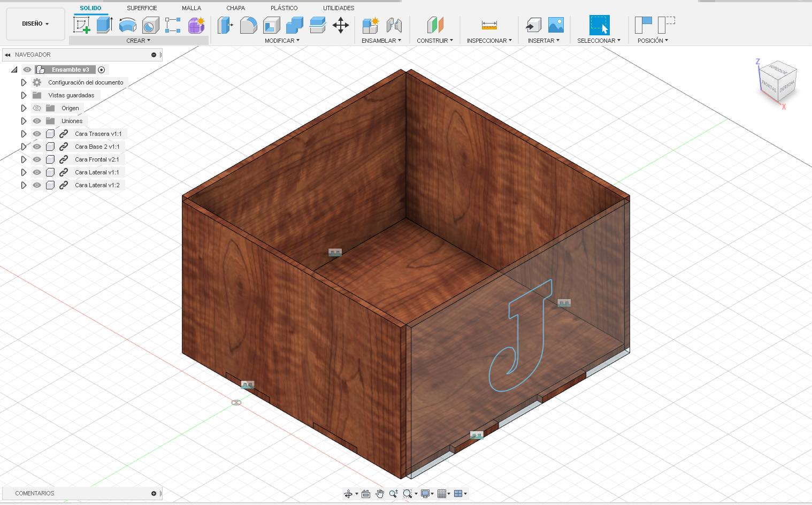Image resolution: width=812 pixels, height=505 pixels.
Task: Select the Shell tool
Action: pos(271,25)
